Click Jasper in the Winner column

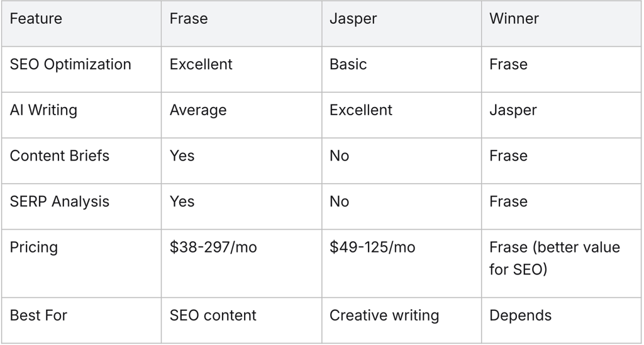[x=513, y=110]
